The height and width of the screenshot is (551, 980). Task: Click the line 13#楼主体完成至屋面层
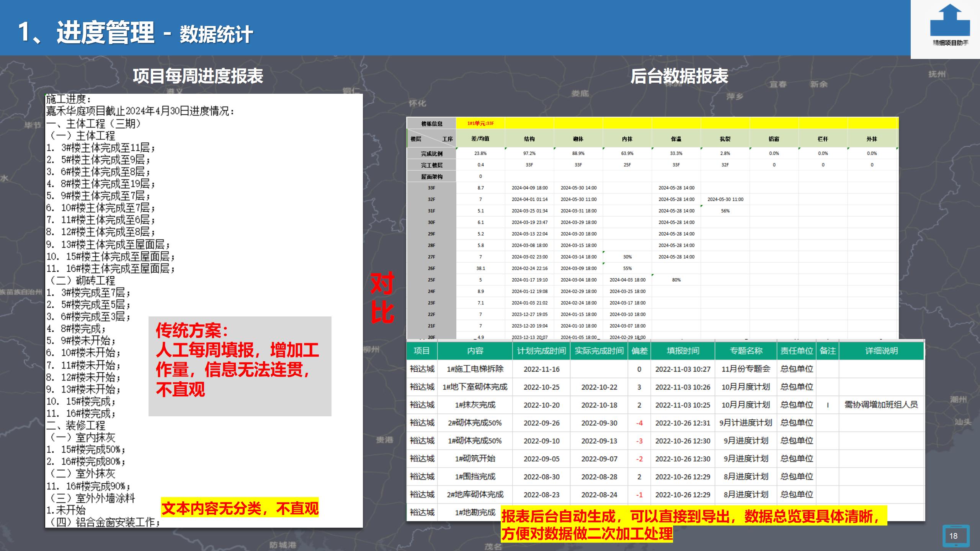(108, 244)
